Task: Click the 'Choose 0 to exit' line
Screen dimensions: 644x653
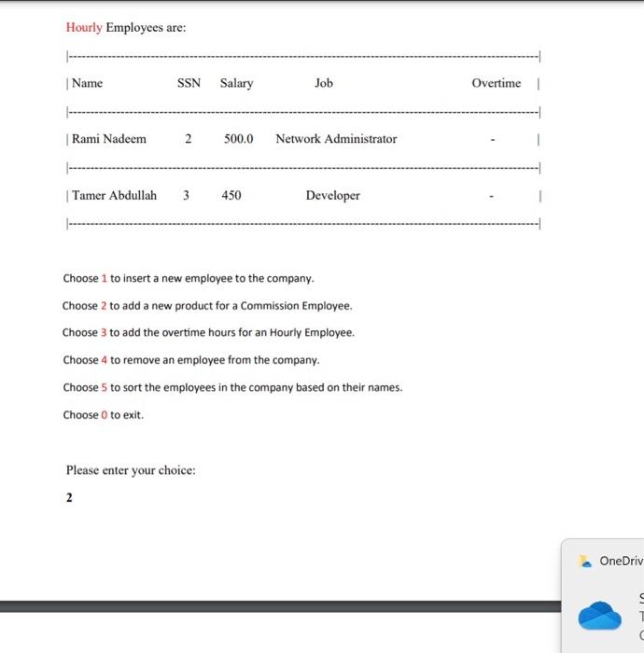Action: click(103, 415)
